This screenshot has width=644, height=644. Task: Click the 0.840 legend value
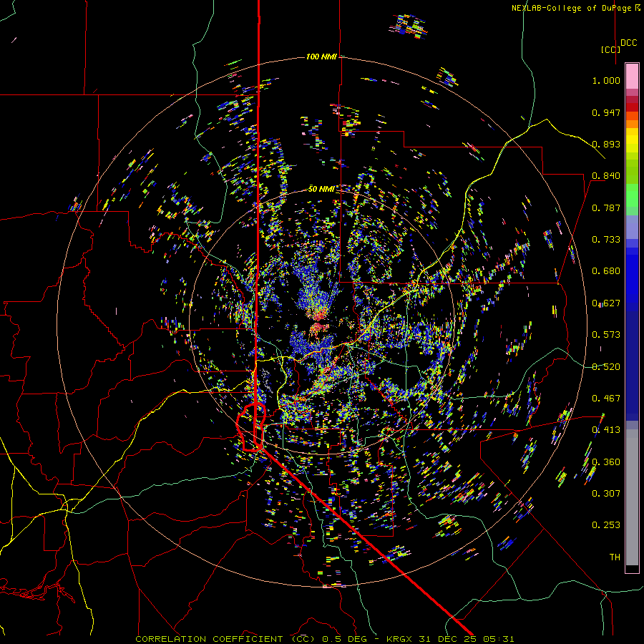tap(606, 176)
